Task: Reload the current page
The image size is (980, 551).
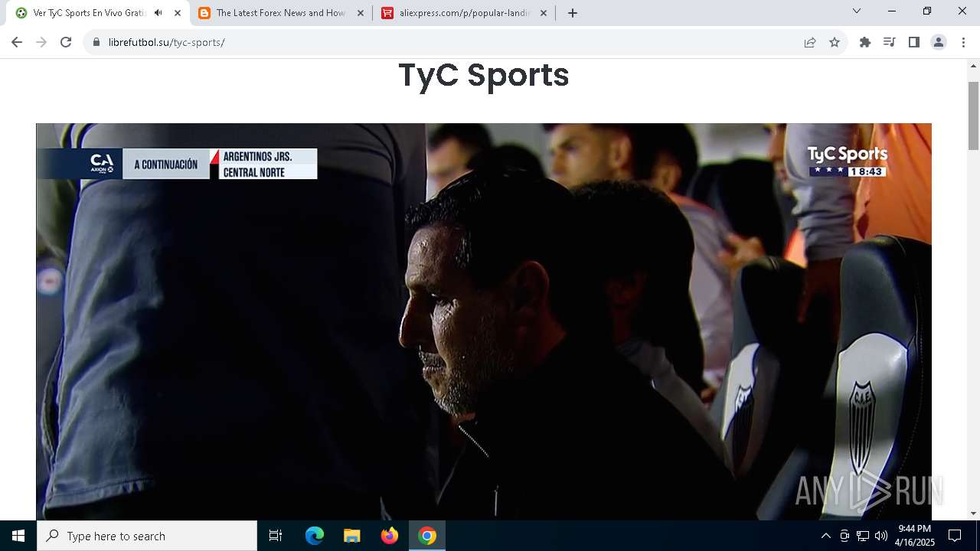Action: pyautogui.click(x=66, y=42)
